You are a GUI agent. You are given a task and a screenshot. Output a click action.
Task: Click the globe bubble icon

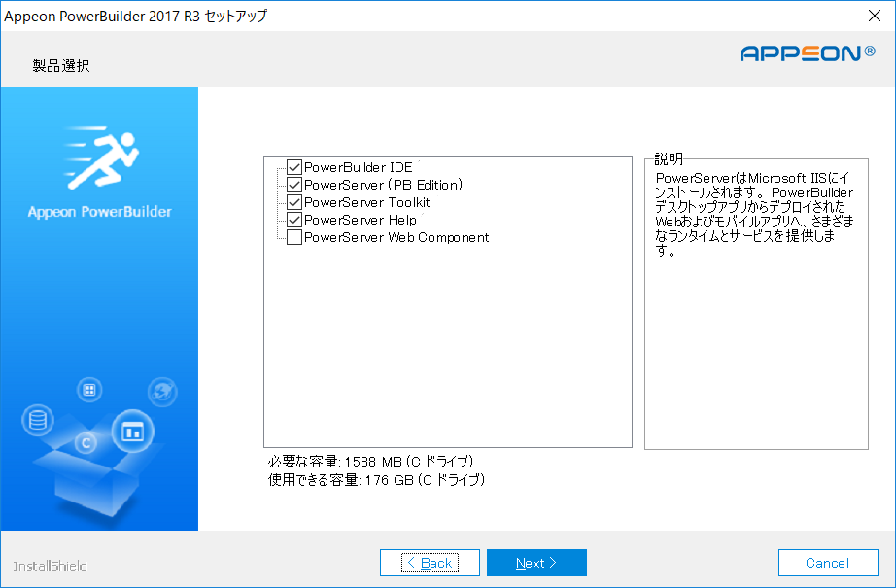162,392
